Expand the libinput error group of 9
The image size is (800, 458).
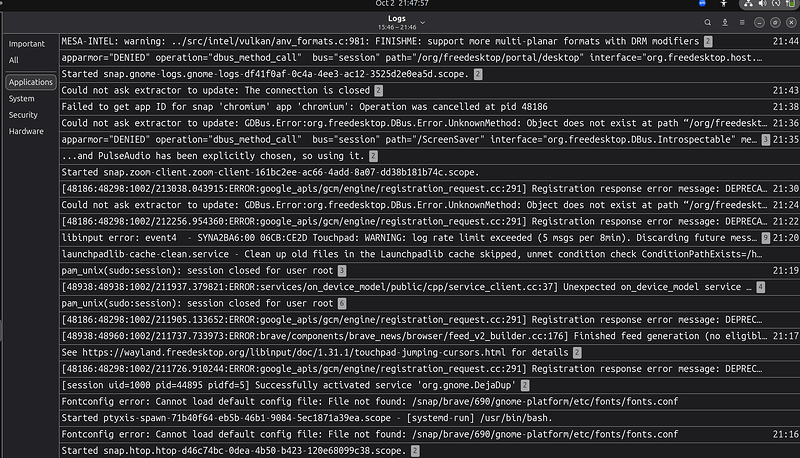765,238
